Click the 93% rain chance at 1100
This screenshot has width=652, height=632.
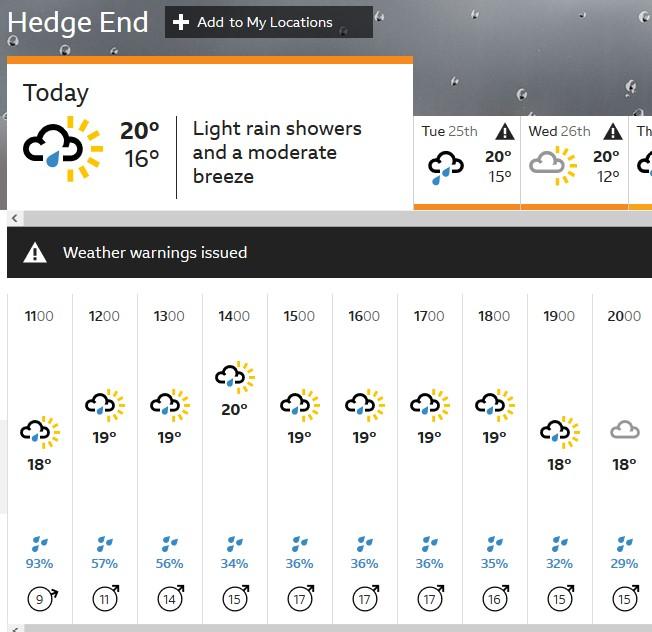[40, 564]
